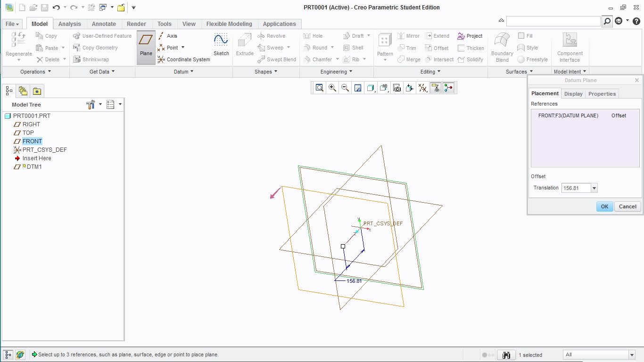Click Model Tree settings hammer icon
The image size is (644, 362).
(x=91, y=105)
